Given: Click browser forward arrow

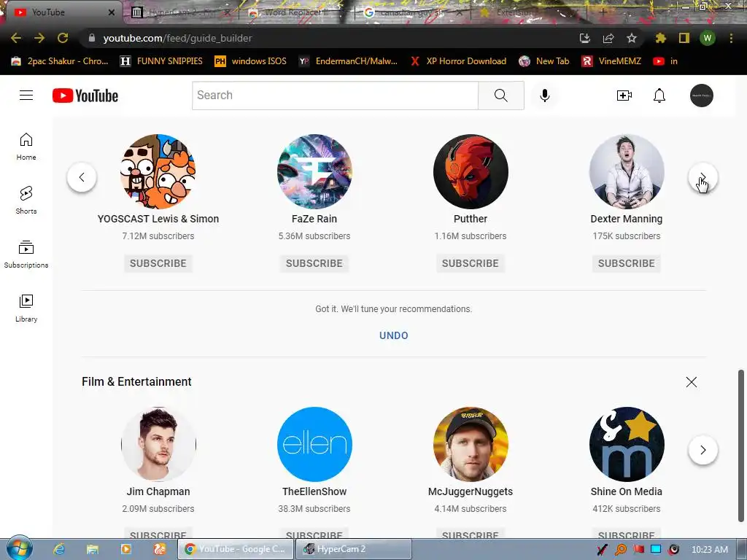Looking at the screenshot, I should [x=39, y=38].
